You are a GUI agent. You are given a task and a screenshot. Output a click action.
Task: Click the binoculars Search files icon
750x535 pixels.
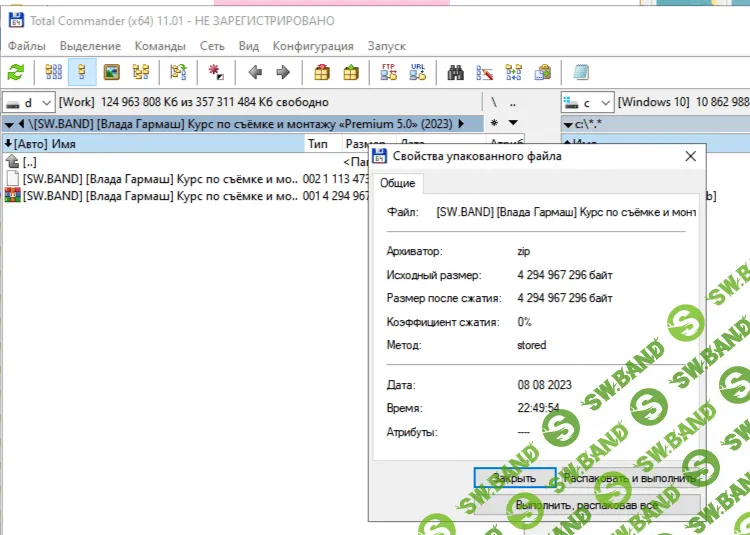tap(456, 72)
